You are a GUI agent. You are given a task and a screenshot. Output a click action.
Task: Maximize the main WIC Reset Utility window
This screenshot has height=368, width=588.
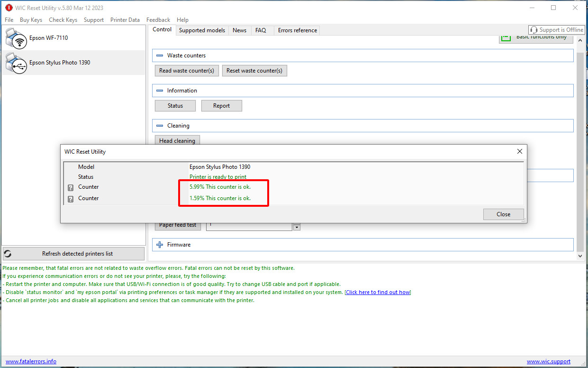click(553, 8)
